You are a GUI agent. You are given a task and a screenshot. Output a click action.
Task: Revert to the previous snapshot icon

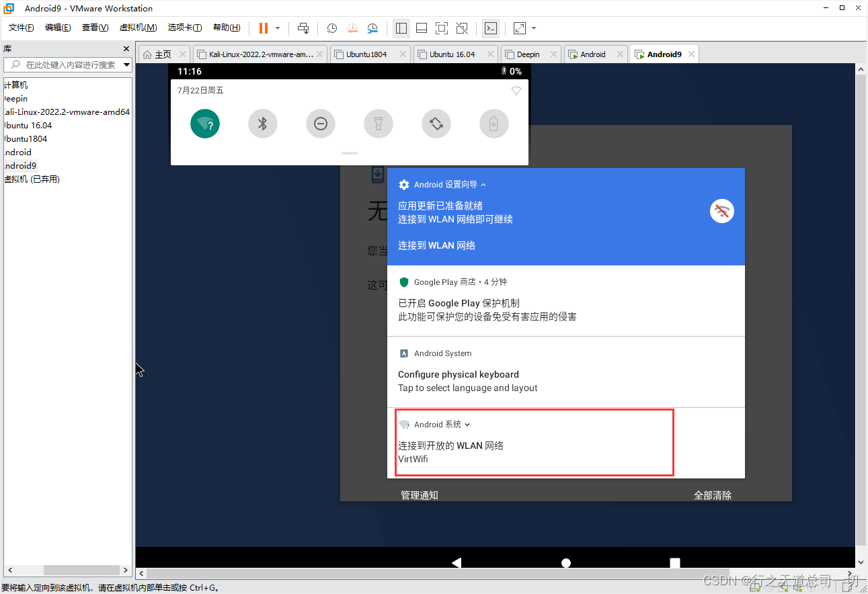coord(352,28)
